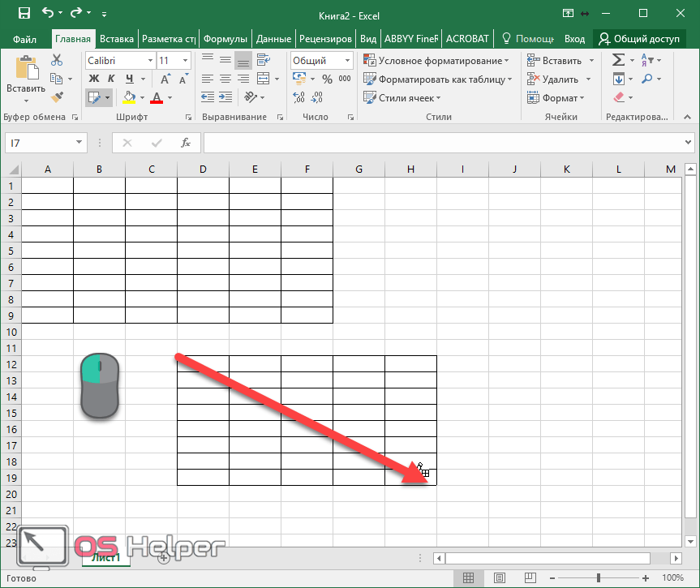Click the Cut scissors icon
700x588 pixels.
[56, 60]
